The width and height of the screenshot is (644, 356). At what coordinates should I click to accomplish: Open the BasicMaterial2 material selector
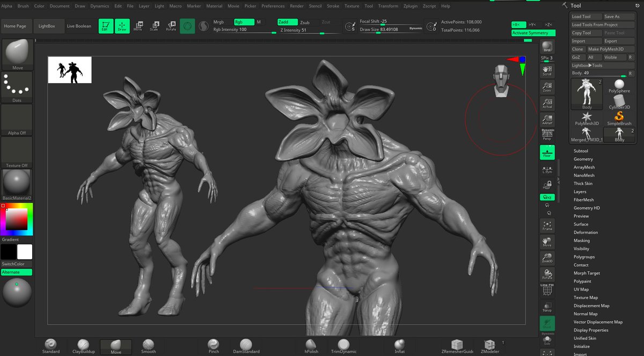[x=18, y=185]
